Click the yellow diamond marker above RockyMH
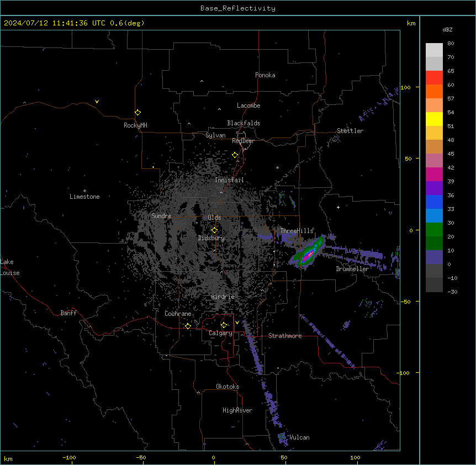This screenshot has width=476, height=465. pyautogui.click(x=138, y=113)
